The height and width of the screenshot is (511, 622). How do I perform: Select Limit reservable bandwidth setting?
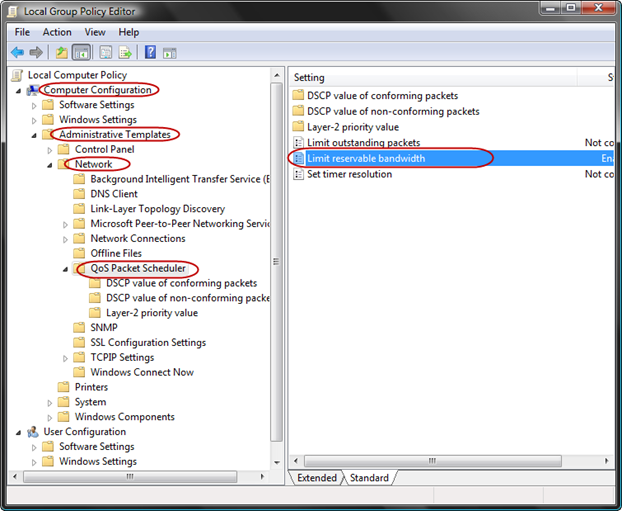366,158
